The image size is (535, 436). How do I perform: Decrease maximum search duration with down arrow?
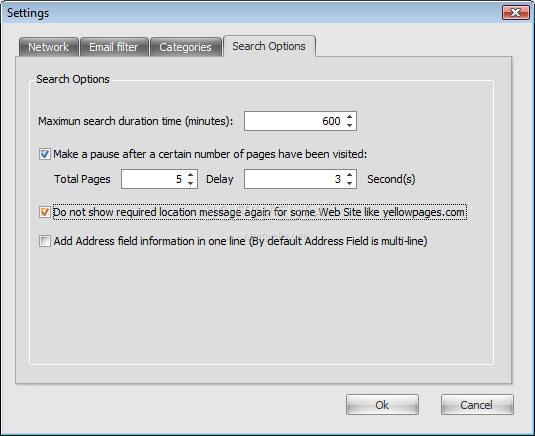[349, 125]
